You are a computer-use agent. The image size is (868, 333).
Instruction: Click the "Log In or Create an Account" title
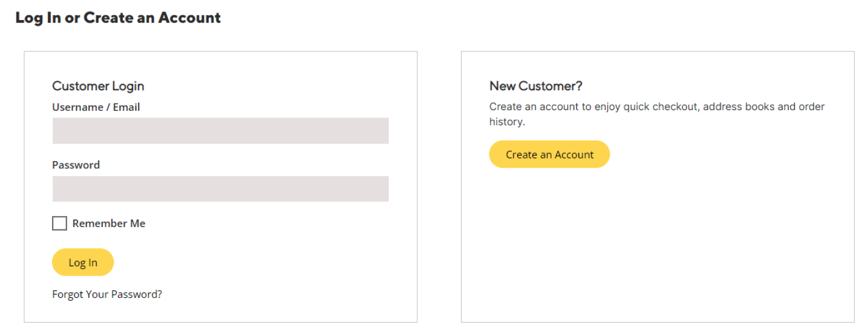[118, 18]
